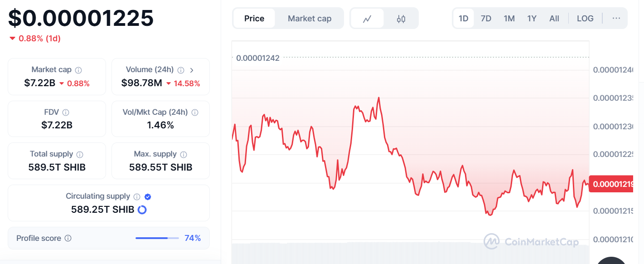Click the 589.5T SHIB total supply value
Image resolution: width=644 pixels, height=264 pixels.
(x=57, y=167)
